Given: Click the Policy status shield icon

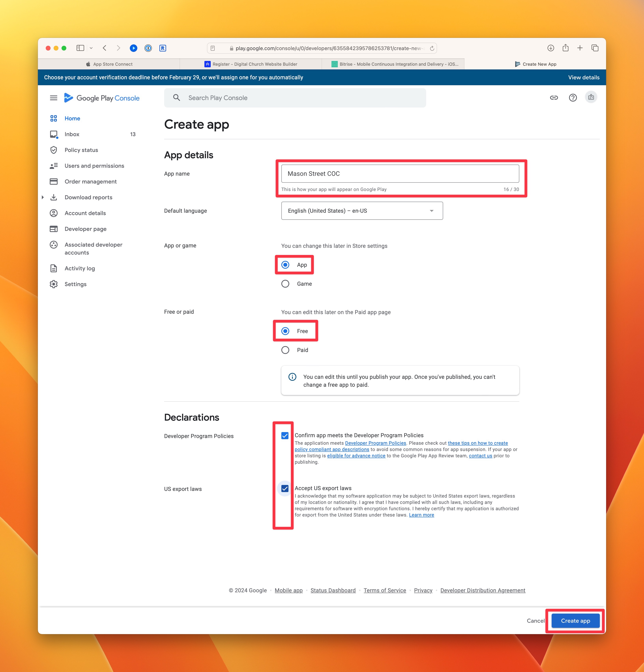Looking at the screenshot, I should coord(53,150).
